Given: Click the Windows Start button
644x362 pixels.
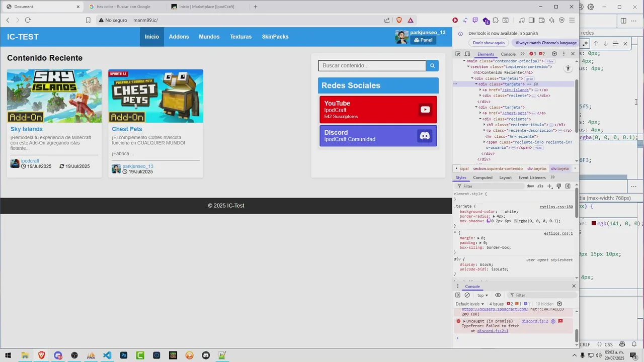Looking at the screenshot, I should 8,355.
